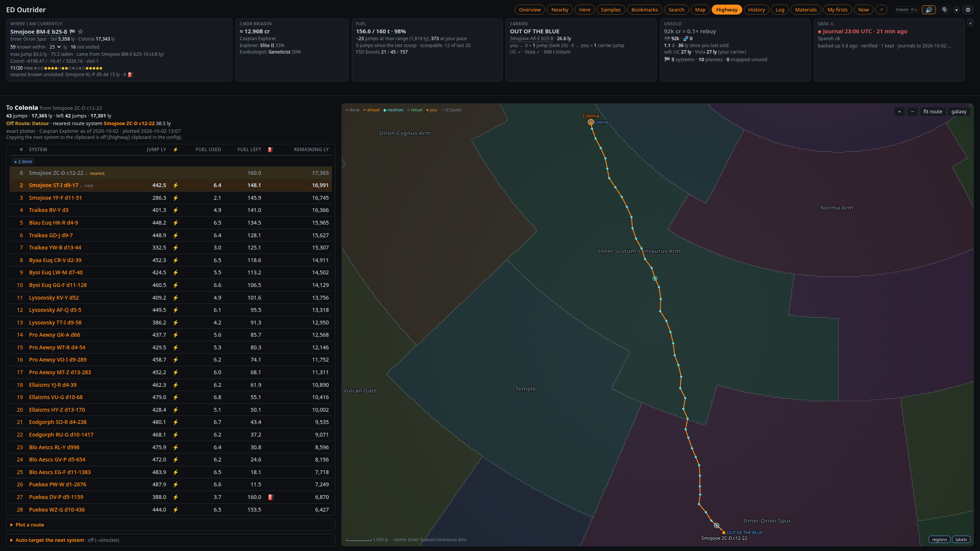This screenshot has height=551, width=980.
Task: Open the My firsts tab
Action: point(838,10)
